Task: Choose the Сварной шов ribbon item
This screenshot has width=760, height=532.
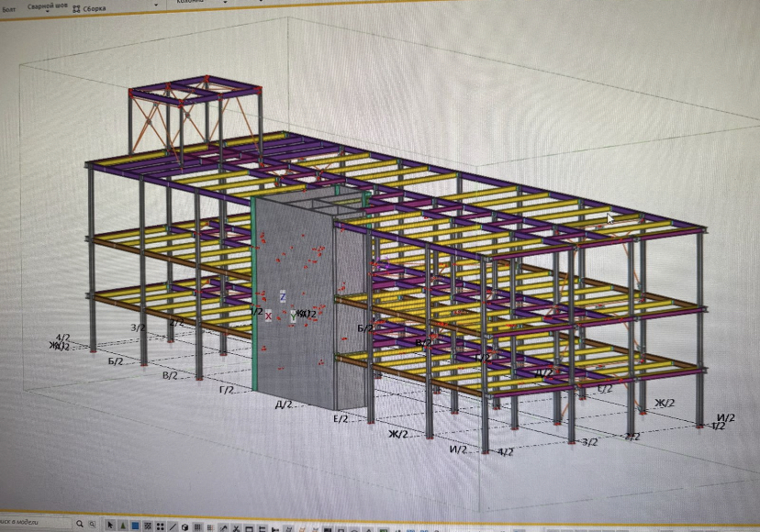Action: click(x=45, y=6)
